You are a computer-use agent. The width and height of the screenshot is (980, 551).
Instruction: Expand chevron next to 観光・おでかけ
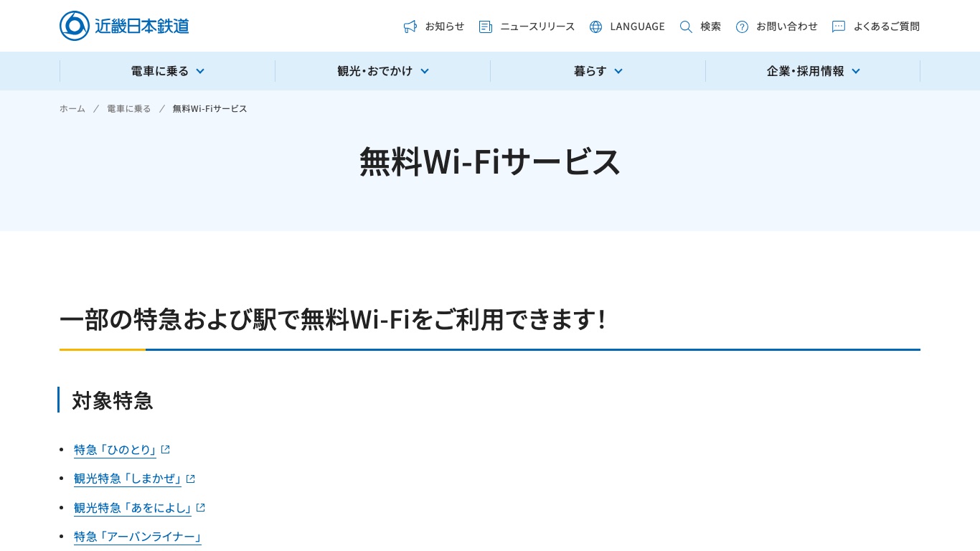[425, 71]
